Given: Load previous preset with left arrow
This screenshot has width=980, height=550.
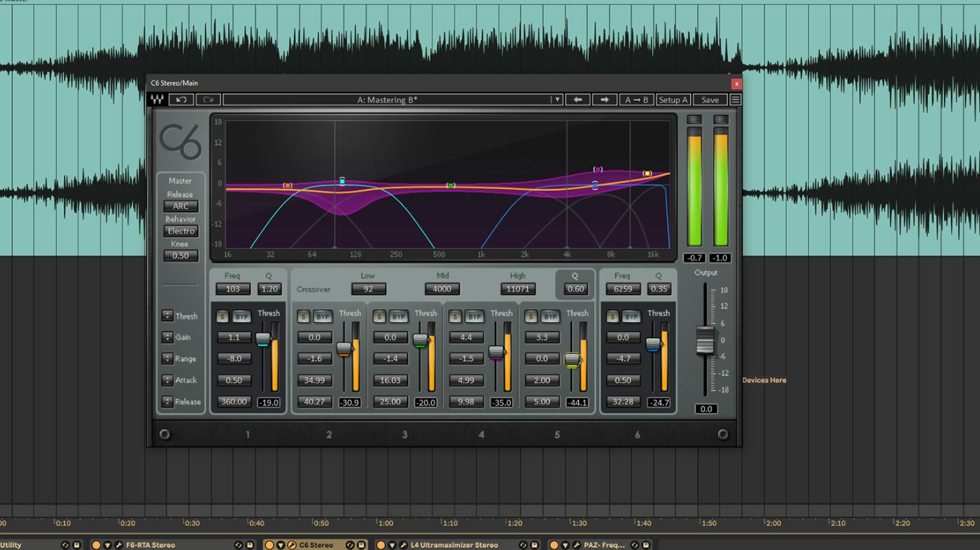Looking at the screenshot, I should pos(577,100).
